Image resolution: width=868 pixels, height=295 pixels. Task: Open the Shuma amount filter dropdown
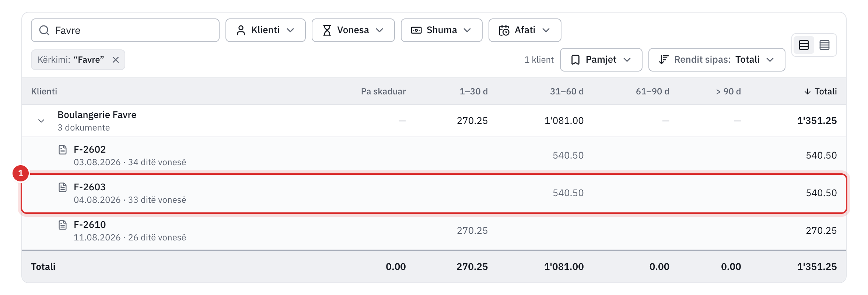(x=442, y=30)
